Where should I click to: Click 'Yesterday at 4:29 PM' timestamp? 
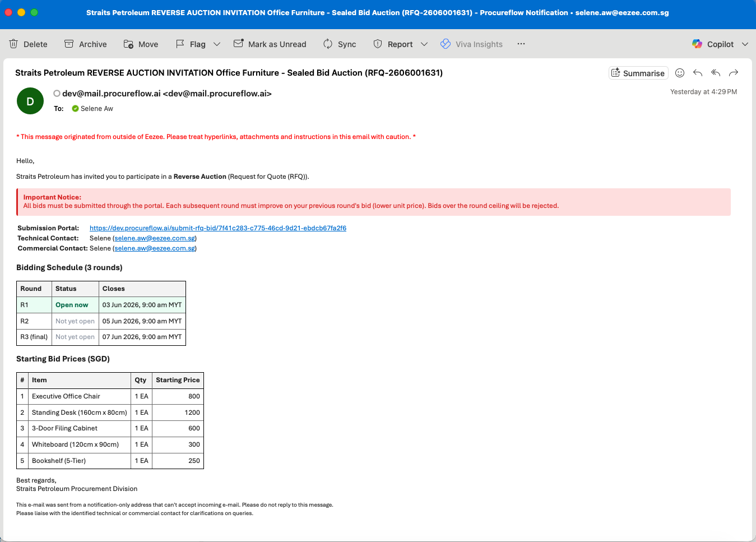pos(703,92)
